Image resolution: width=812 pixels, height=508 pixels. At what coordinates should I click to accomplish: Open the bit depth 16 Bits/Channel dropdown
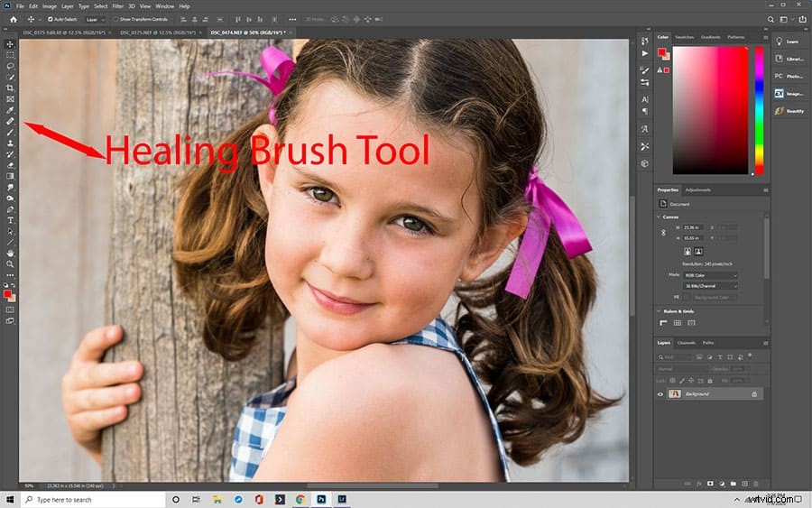[x=710, y=286]
